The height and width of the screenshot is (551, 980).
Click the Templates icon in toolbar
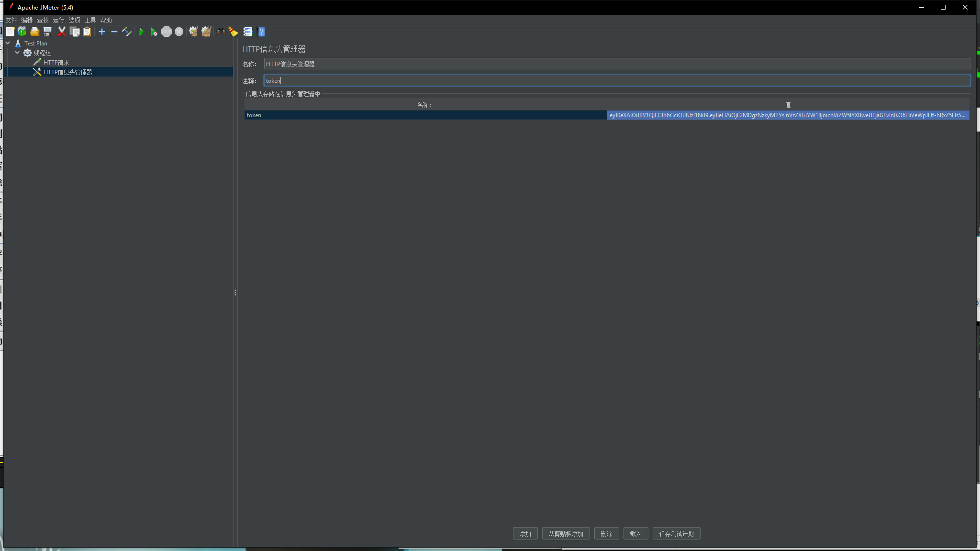point(22,32)
